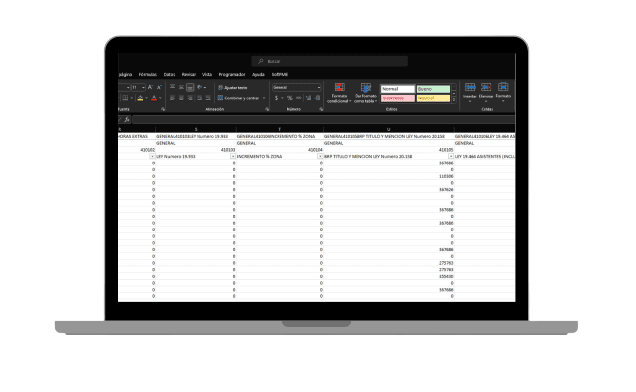
Task: Open Formato condicional menu
Action: (x=339, y=93)
